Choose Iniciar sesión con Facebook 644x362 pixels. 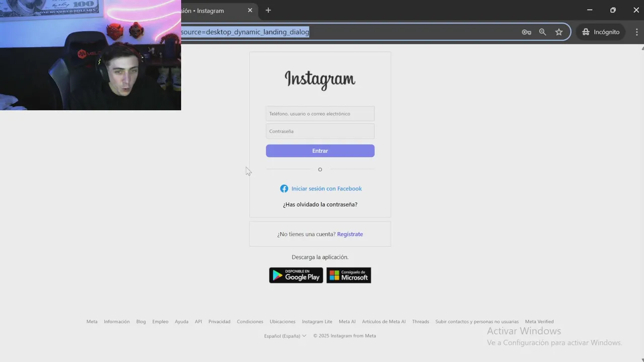pyautogui.click(x=327, y=189)
